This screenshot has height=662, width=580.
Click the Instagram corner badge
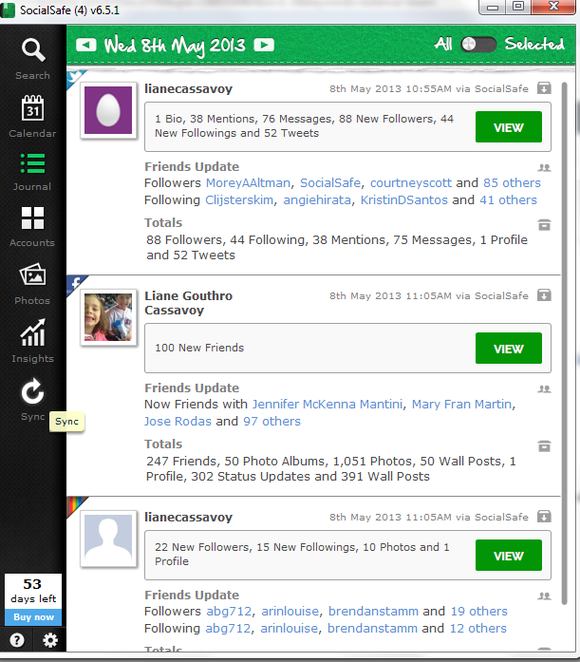point(75,505)
